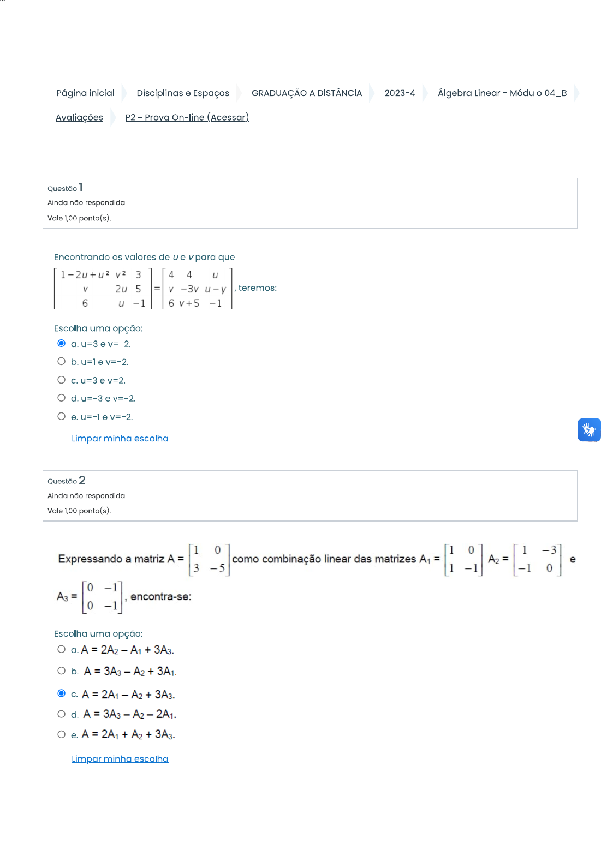Choose option d. u=-3 e v=-2
Viewport: 601px width, 868px height.
pyautogui.click(x=62, y=398)
